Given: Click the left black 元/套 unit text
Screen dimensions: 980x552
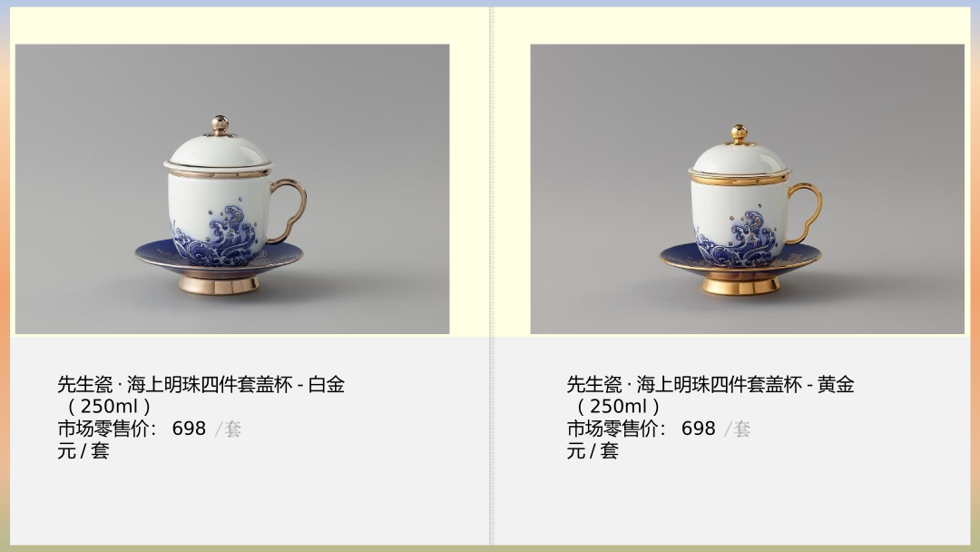Looking at the screenshot, I should (x=83, y=450).
